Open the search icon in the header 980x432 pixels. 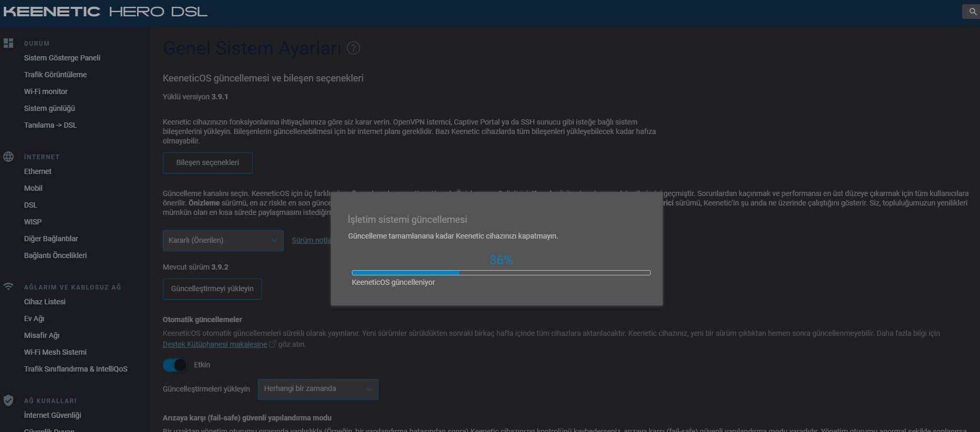pos(972,12)
